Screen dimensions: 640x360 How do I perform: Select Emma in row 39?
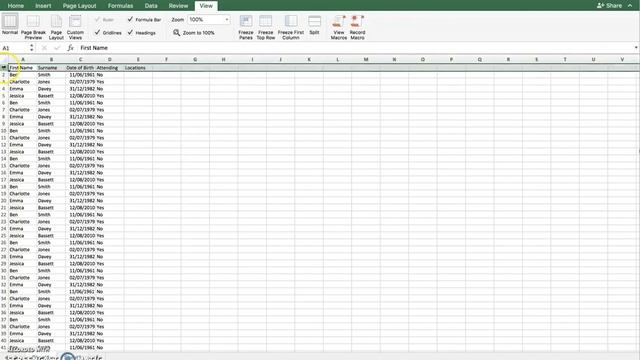coord(22,333)
